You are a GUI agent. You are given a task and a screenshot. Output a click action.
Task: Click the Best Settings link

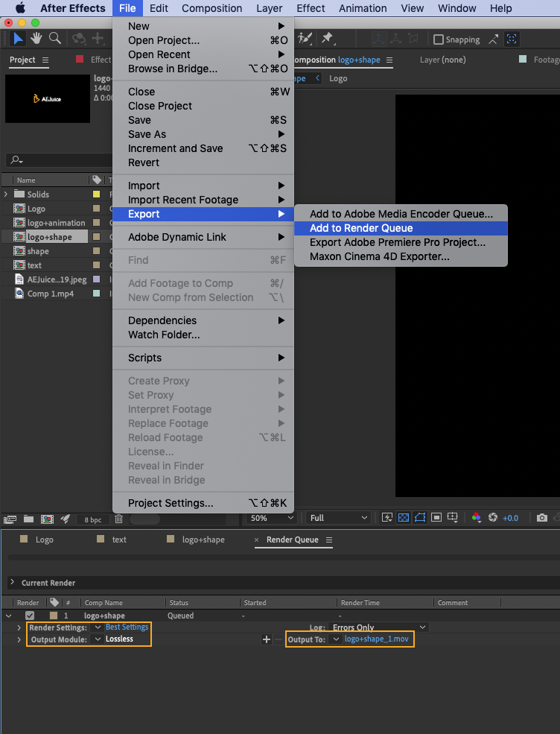pyautogui.click(x=127, y=627)
